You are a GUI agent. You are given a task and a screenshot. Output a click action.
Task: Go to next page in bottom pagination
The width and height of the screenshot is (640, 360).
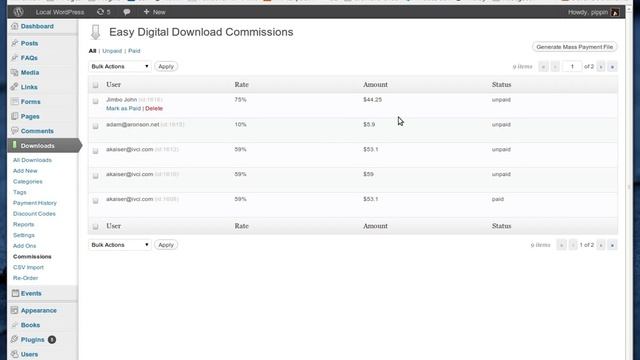coord(601,245)
